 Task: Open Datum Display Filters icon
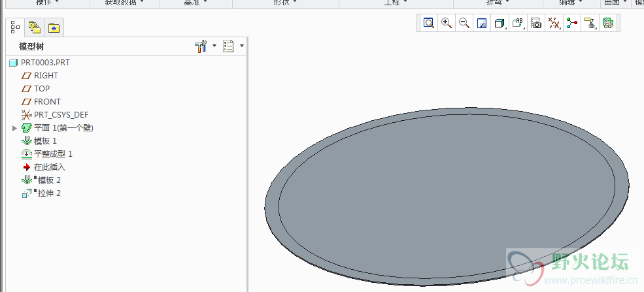554,23
